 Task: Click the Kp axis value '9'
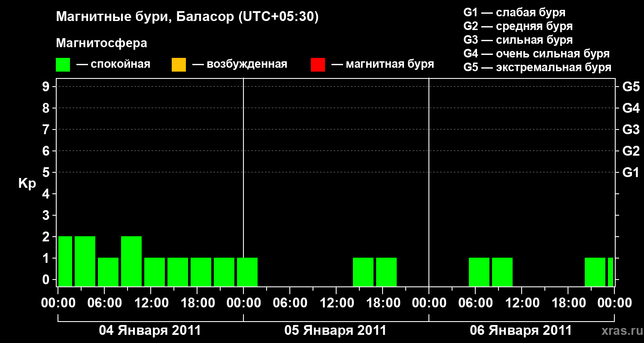(47, 87)
